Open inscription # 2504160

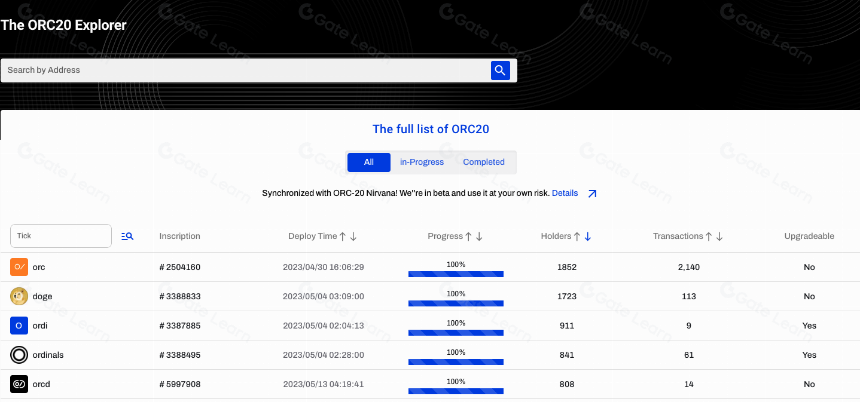[x=180, y=267]
